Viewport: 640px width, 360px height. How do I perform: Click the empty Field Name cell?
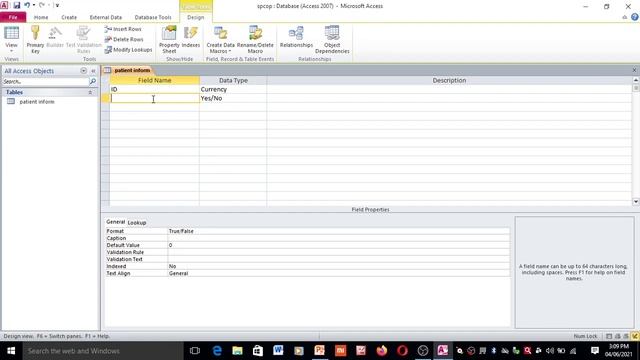point(155,98)
